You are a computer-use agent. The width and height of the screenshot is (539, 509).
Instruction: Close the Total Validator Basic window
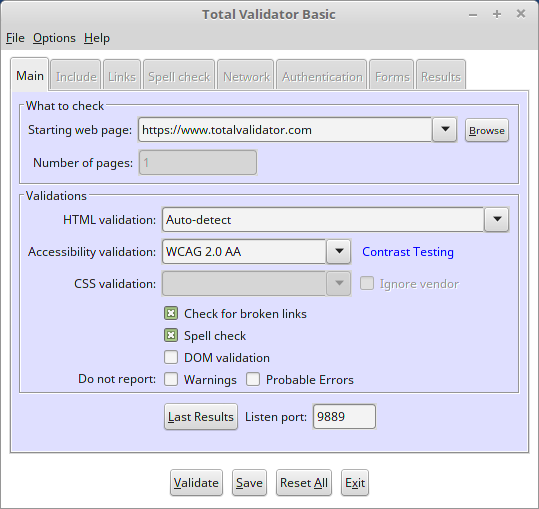521,14
